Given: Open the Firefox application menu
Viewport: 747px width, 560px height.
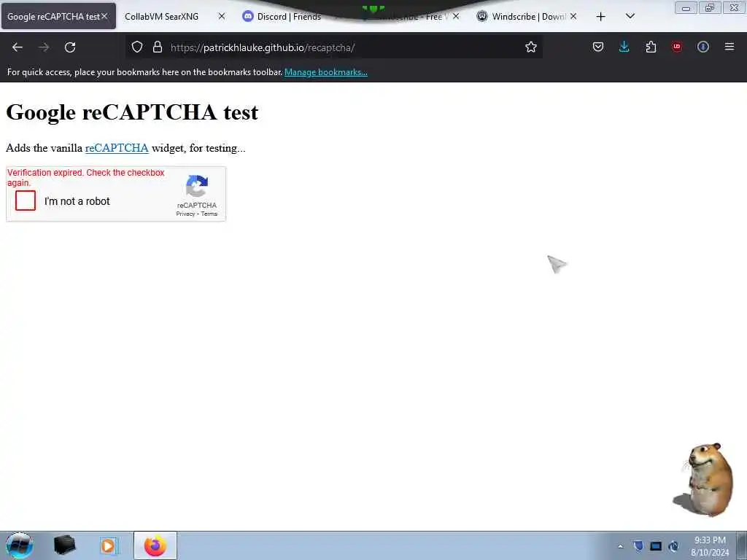Looking at the screenshot, I should tap(729, 47).
